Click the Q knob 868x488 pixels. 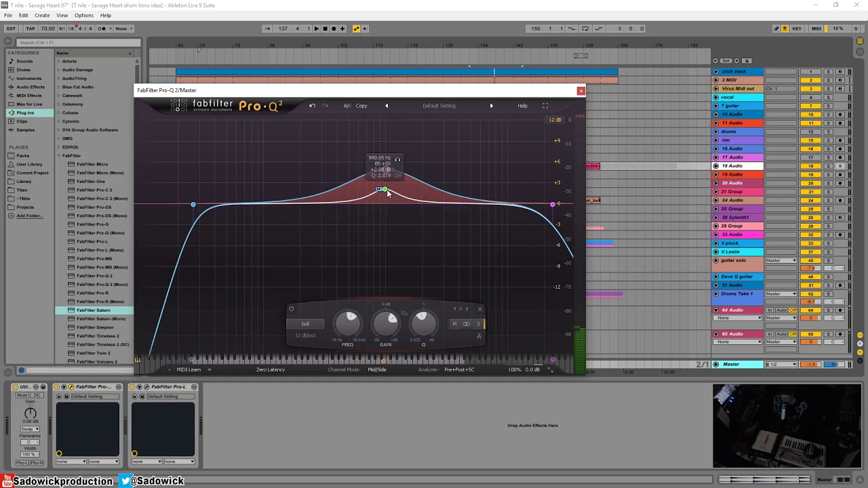pyautogui.click(x=423, y=322)
